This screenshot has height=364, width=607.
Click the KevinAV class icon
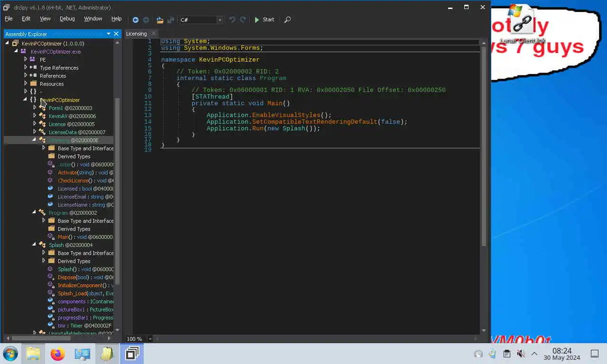pyautogui.click(x=42, y=116)
